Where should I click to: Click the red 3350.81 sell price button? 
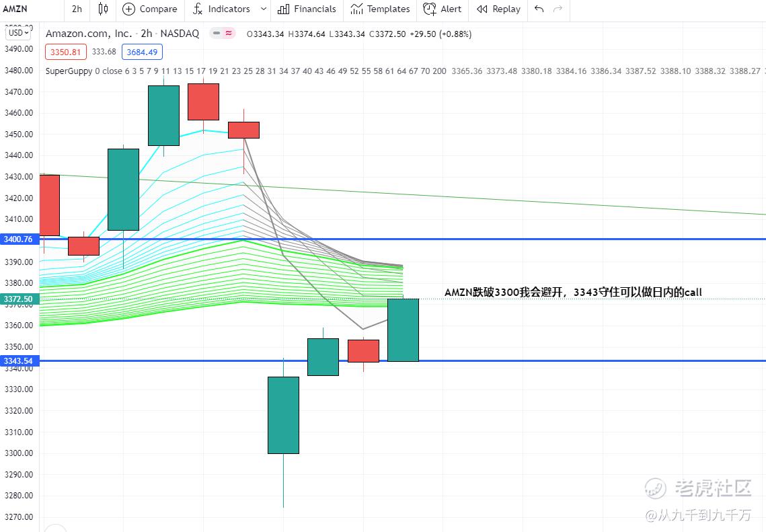(65, 52)
